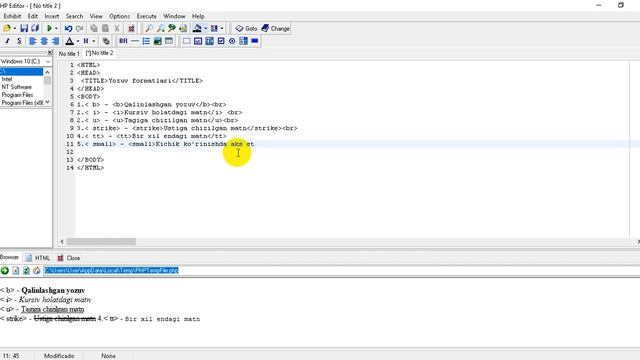Click the Find magnifier icon
Image resolution: width=640 pixels, height=360 pixels.
point(149,28)
